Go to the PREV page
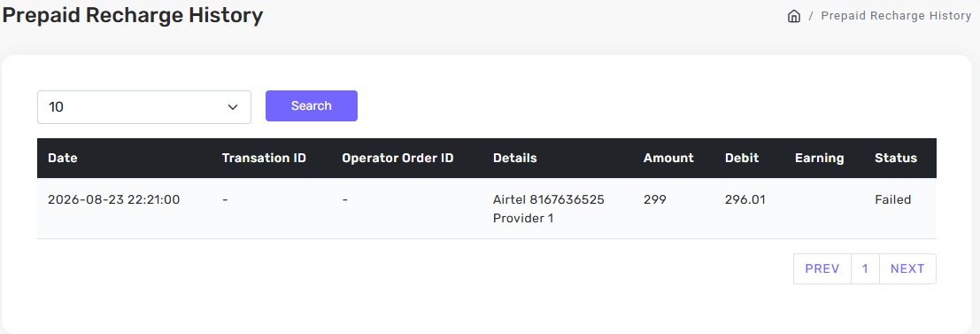The width and height of the screenshot is (980, 334). [822, 269]
